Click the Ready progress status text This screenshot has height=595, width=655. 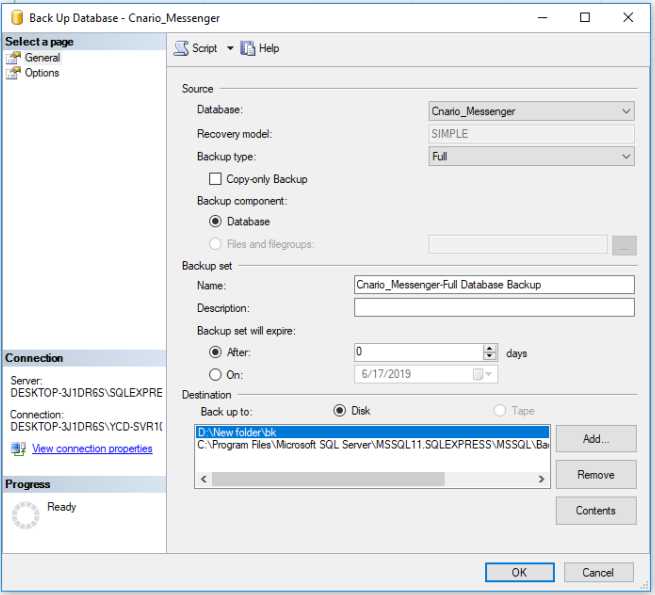(61, 507)
